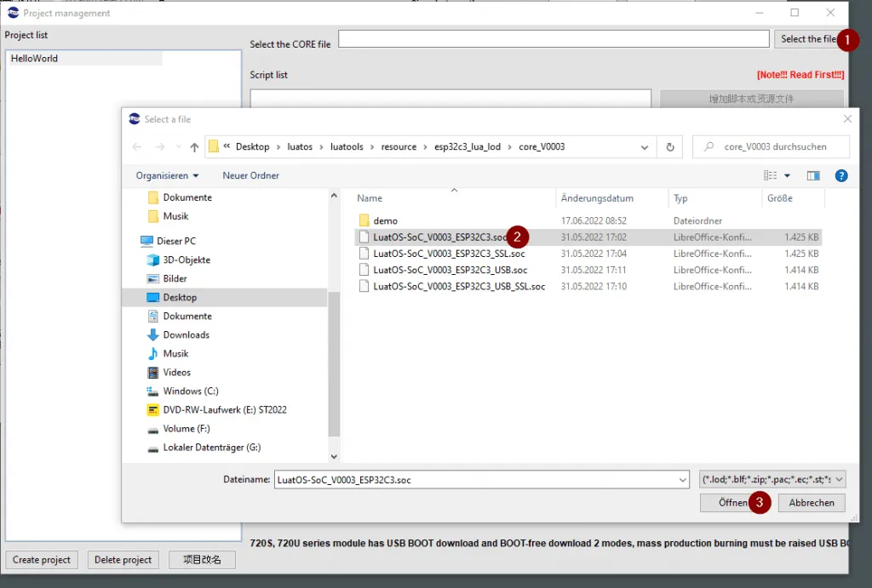
Task: Click the up-folder arrow in file dialog
Action: (x=194, y=147)
